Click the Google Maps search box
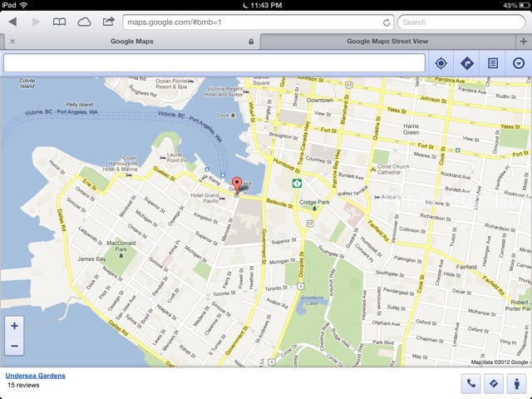 click(214, 63)
